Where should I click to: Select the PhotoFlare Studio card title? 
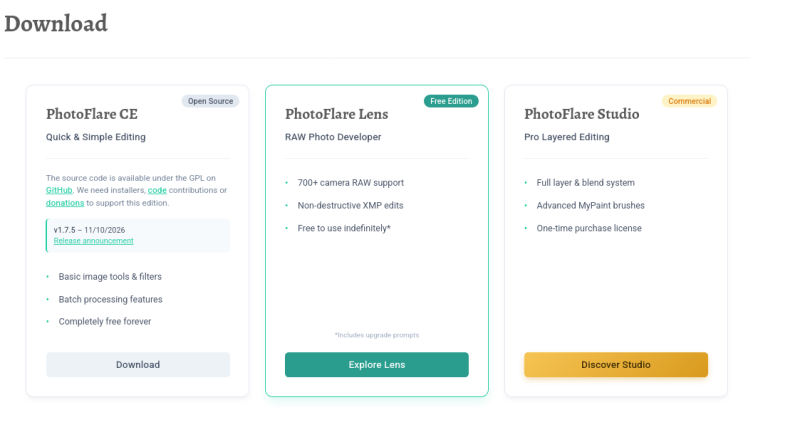point(582,114)
